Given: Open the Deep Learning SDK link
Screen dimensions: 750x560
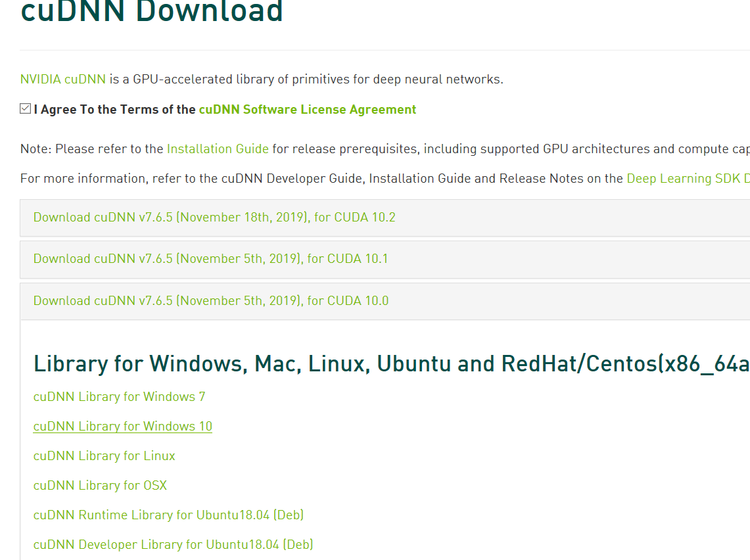Looking at the screenshot, I should click(x=688, y=178).
